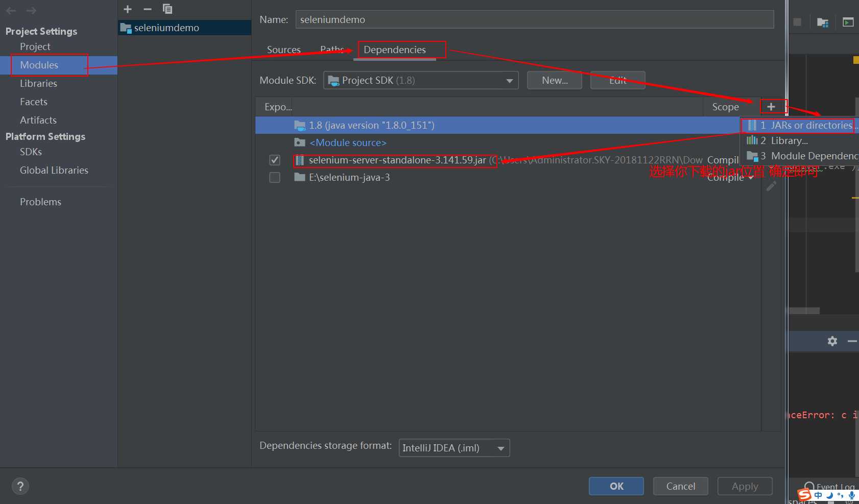Open Project settings section
Image resolution: width=859 pixels, height=504 pixels.
(35, 46)
